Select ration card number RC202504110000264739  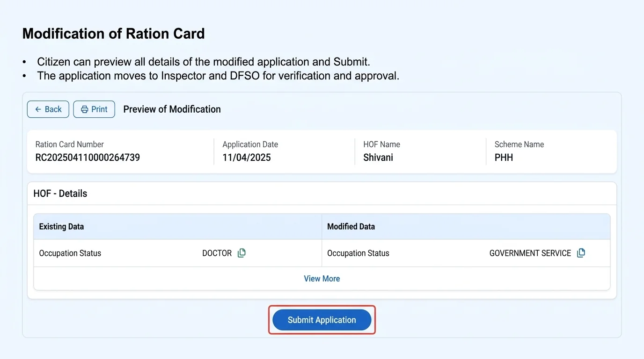88,158
